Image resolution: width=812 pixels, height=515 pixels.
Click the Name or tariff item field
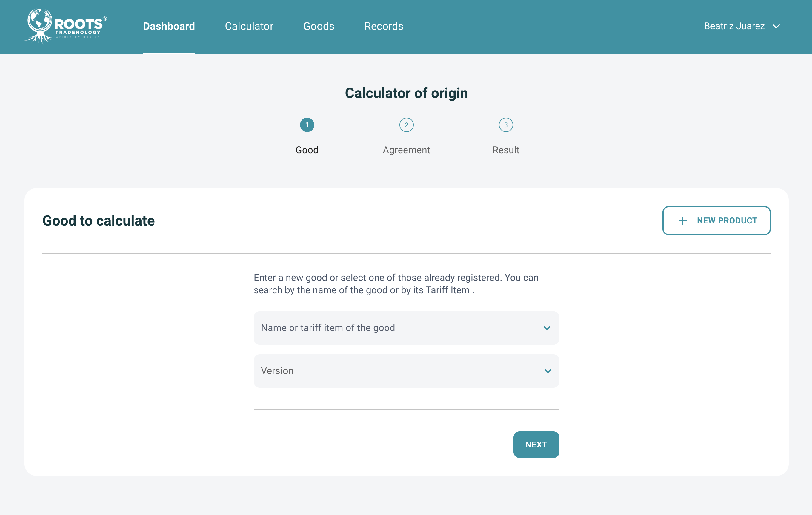398,328
